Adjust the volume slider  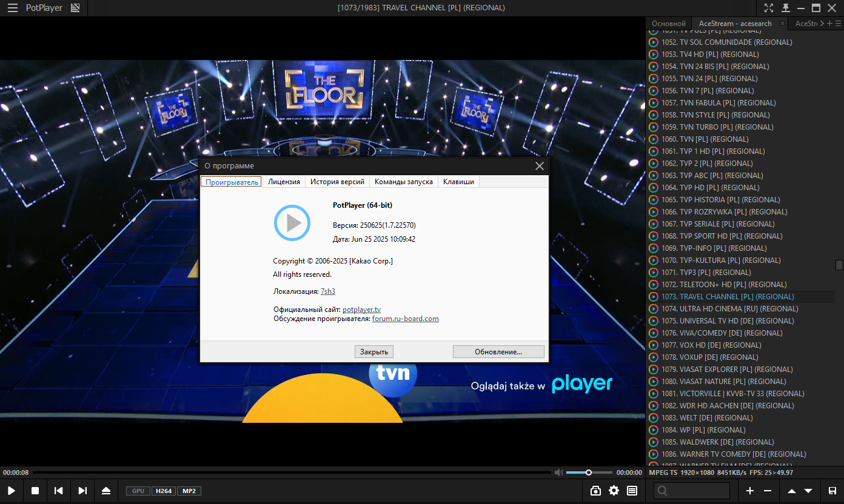[589, 472]
